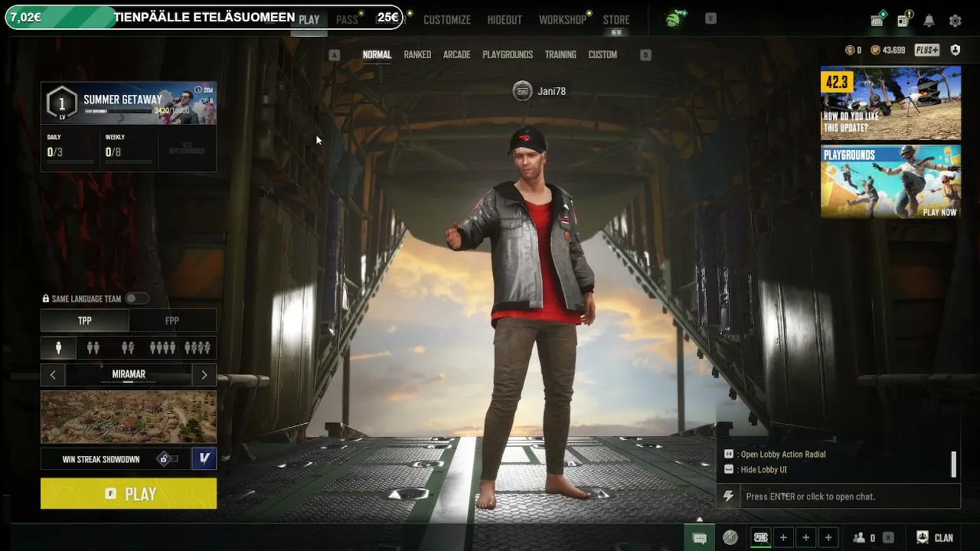Click the radar icon in the bottom bar
980x551 pixels.
[x=730, y=538]
